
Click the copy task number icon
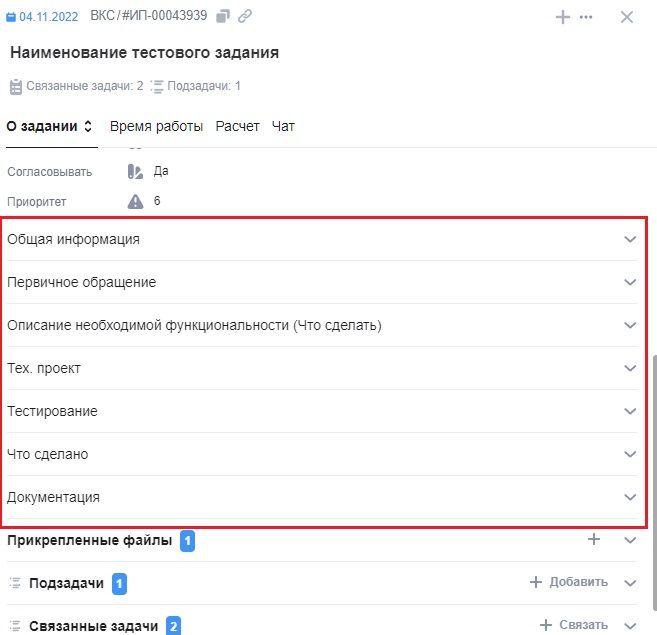point(222,16)
